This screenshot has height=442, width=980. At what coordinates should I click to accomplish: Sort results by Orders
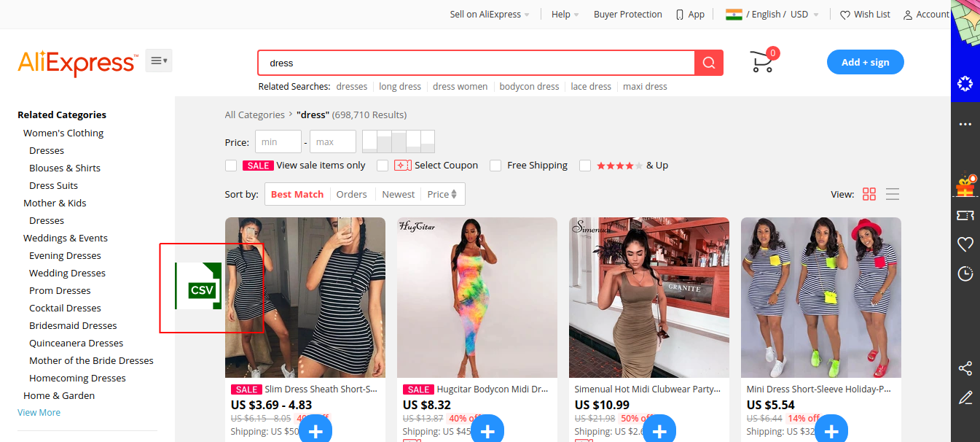[351, 194]
